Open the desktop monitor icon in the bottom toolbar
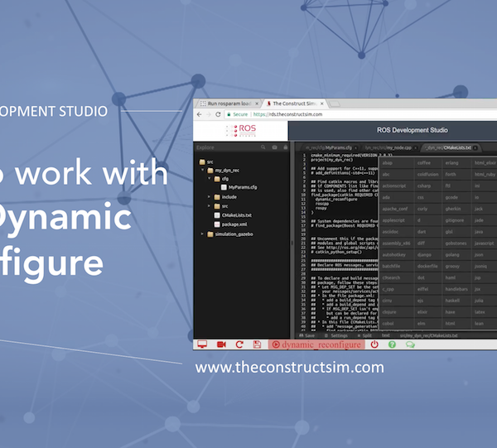This screenshot has width=497, height=448. [202, 344]
